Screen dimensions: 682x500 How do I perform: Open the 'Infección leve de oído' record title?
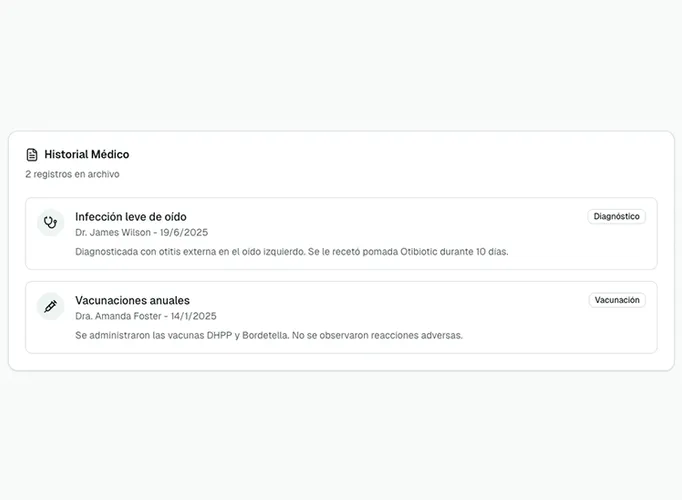click(x=130, y=216)
